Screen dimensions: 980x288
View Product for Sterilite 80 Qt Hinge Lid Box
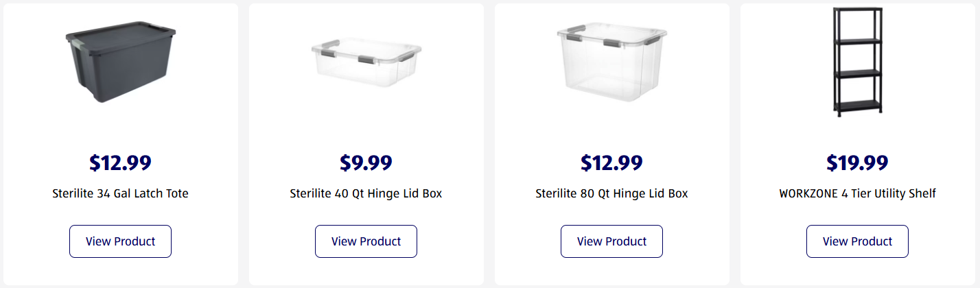click(x=611, y=241)
